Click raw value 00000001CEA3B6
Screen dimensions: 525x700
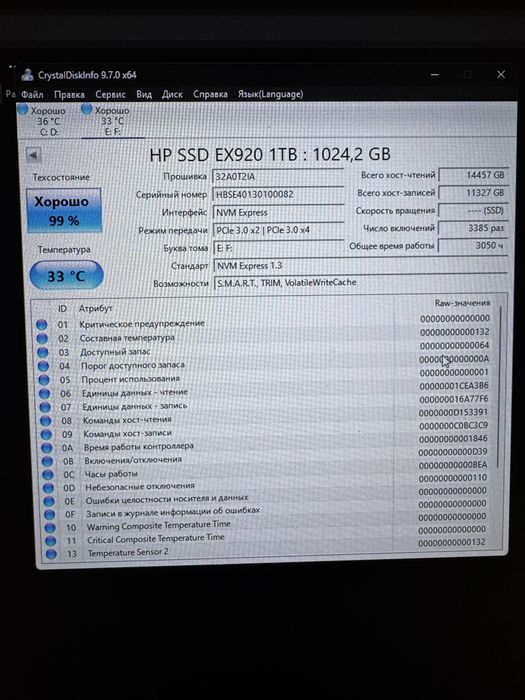tap(454, 385)
